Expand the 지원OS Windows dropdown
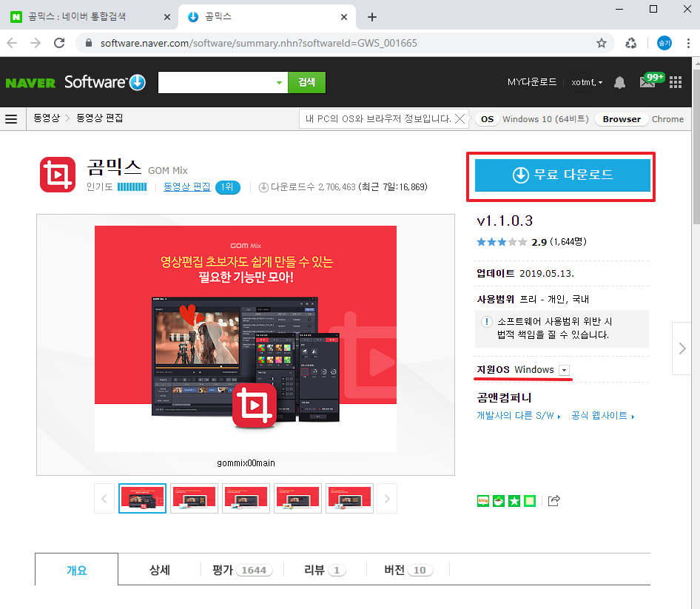The image size is (700, 609). [x=565, y=370]
